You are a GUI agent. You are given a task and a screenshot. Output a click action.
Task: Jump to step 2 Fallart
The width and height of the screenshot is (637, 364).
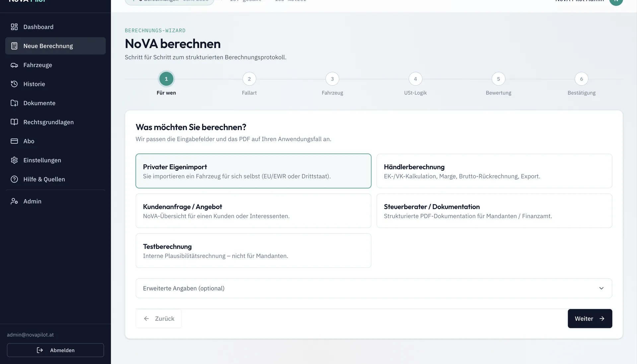[249, 79]
